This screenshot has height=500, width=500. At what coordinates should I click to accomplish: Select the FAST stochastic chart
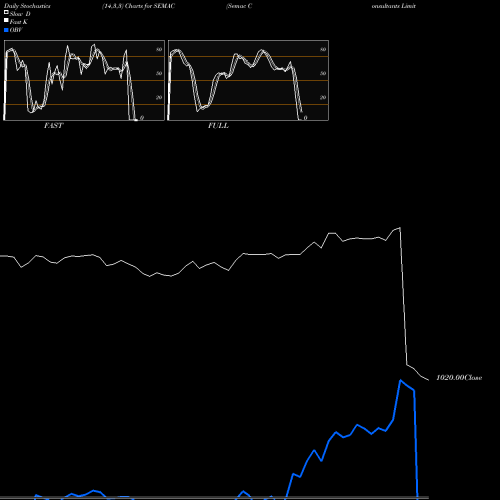pos(84,80)
